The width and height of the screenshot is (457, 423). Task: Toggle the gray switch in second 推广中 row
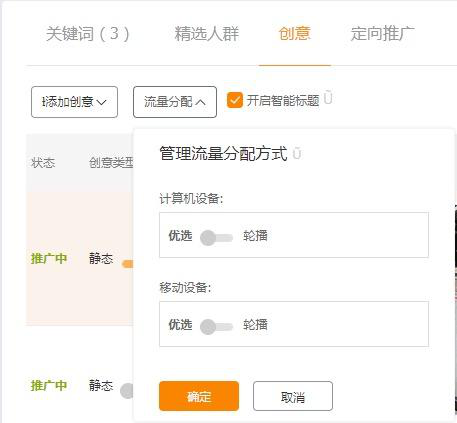(x=127, y=391)
